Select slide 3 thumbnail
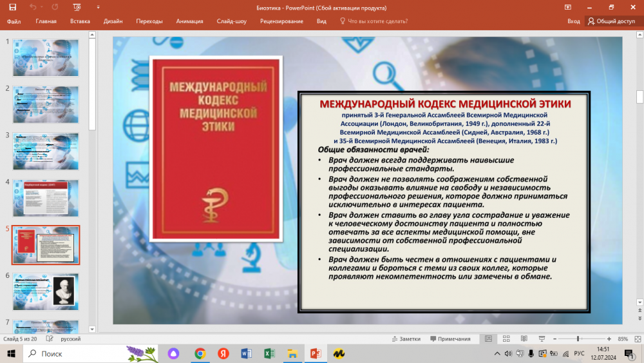This screenshot has width=644, height=363. (x=46, y=152)
